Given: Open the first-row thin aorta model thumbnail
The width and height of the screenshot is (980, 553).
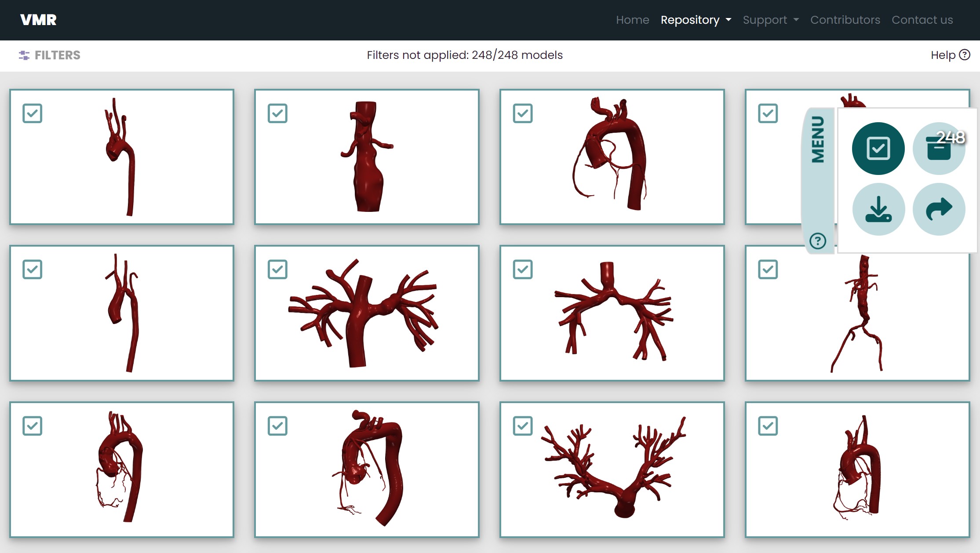Looking at the screenshot, I should tap(122, 157).
